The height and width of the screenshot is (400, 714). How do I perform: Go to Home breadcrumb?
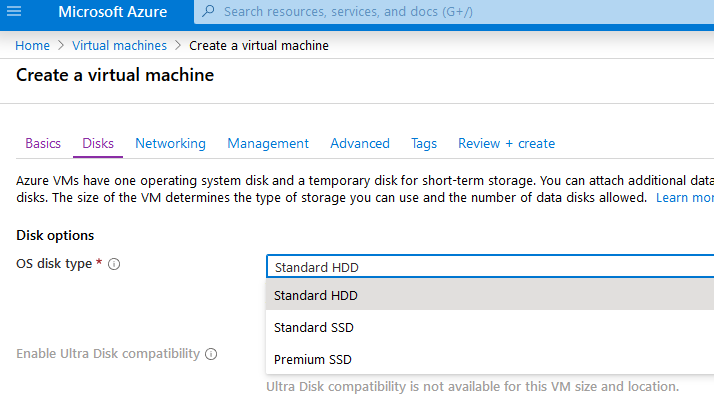click(x=32, y=45)
